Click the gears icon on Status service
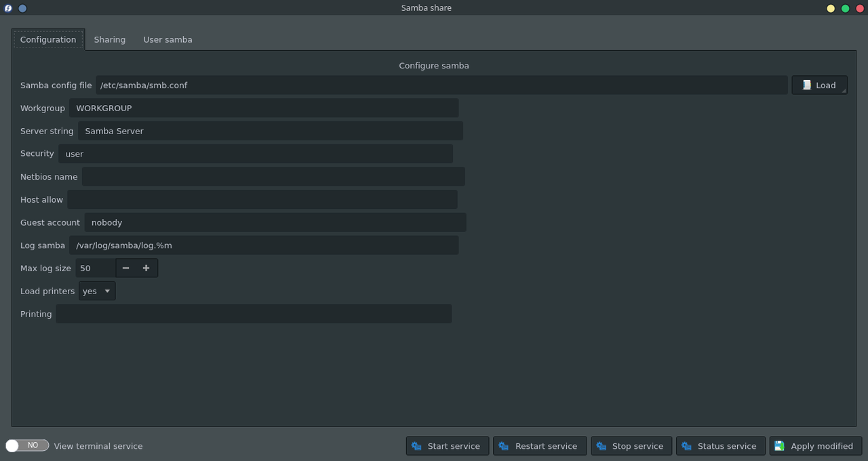The width and height of the screenshot is (868, 461). (686, 446)
